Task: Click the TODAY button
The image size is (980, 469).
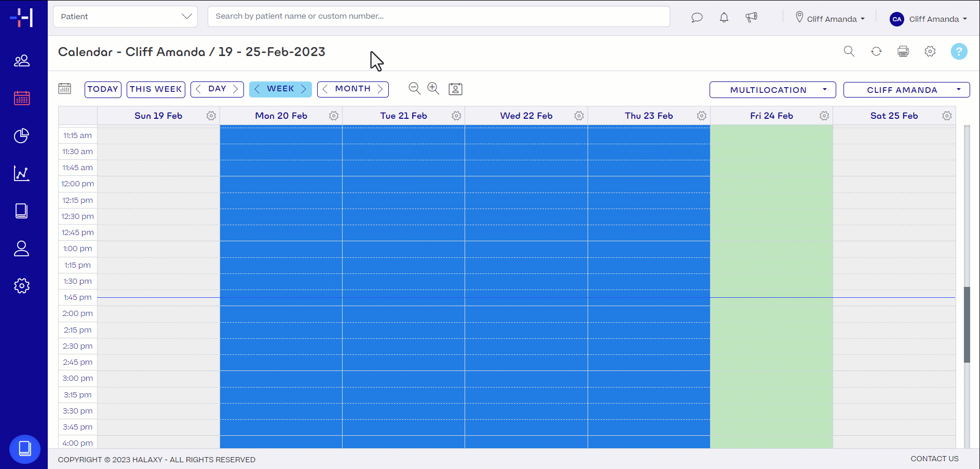Action: tap(103, 89)
